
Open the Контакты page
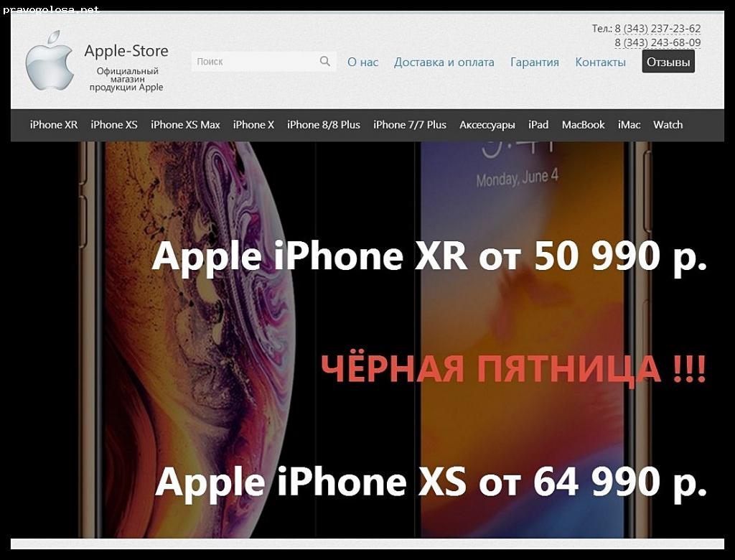pos(600,62)
